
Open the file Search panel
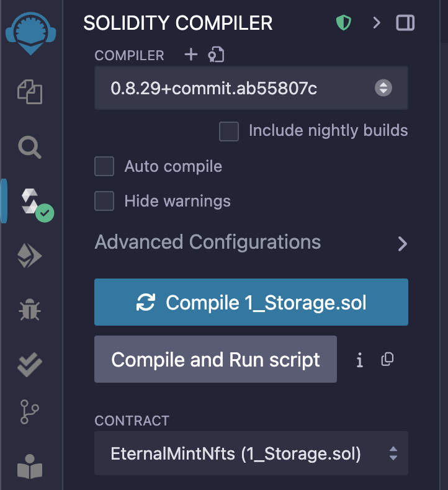click(x=30, y=147)
